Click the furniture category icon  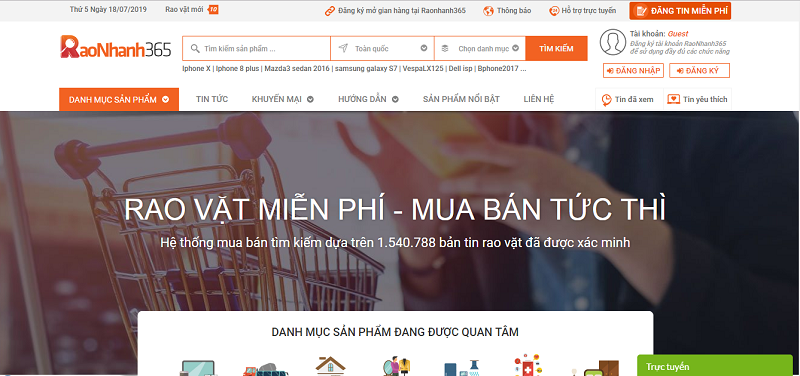click(x=595, y=368)
